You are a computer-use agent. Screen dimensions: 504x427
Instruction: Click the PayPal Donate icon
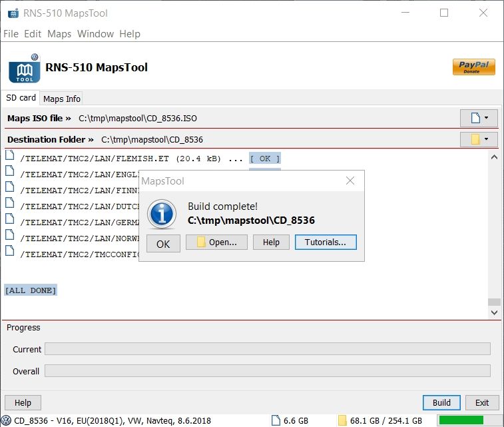point(473,67)
